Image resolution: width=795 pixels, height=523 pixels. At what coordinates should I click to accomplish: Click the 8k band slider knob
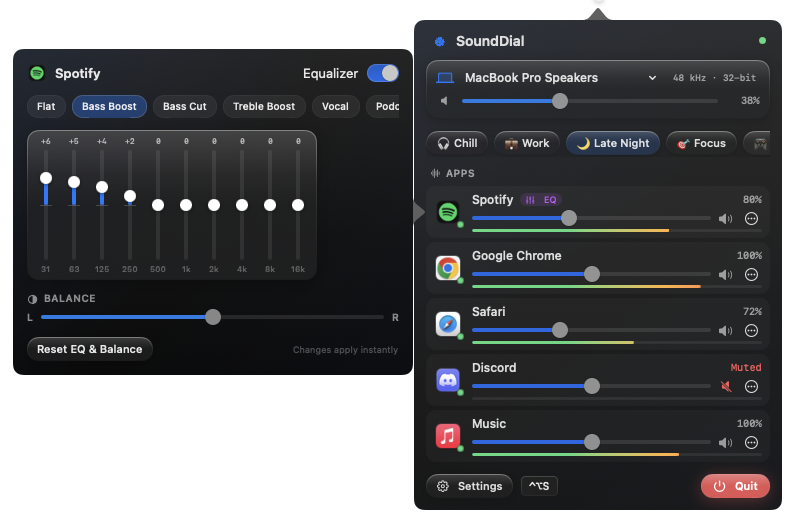[270, 205]
